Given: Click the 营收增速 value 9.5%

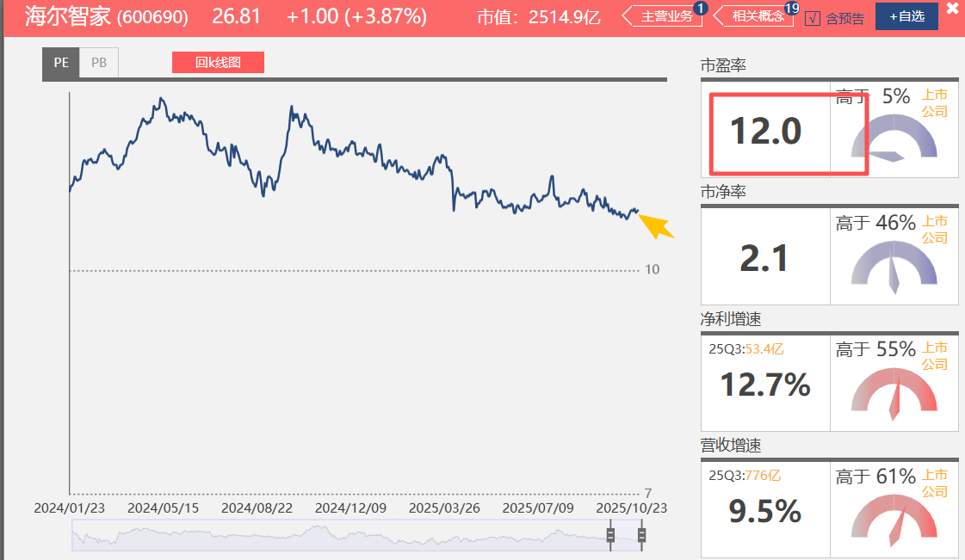Looking at the screenshot, I should tap(765, 512).
